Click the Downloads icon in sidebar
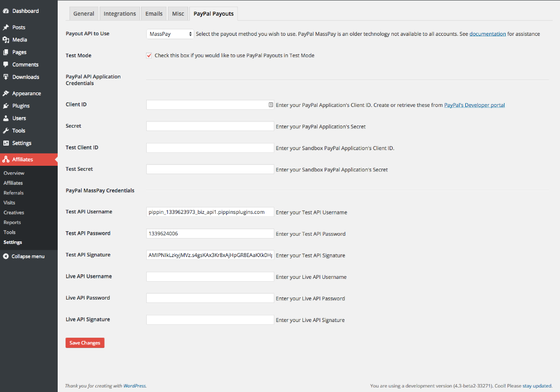This screenshot has width=560, height=392. (x=6, y=77)
